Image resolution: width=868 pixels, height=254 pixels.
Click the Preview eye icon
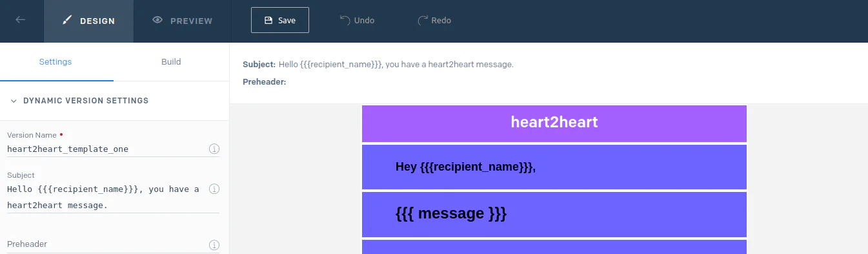click(x=157, y=20)
